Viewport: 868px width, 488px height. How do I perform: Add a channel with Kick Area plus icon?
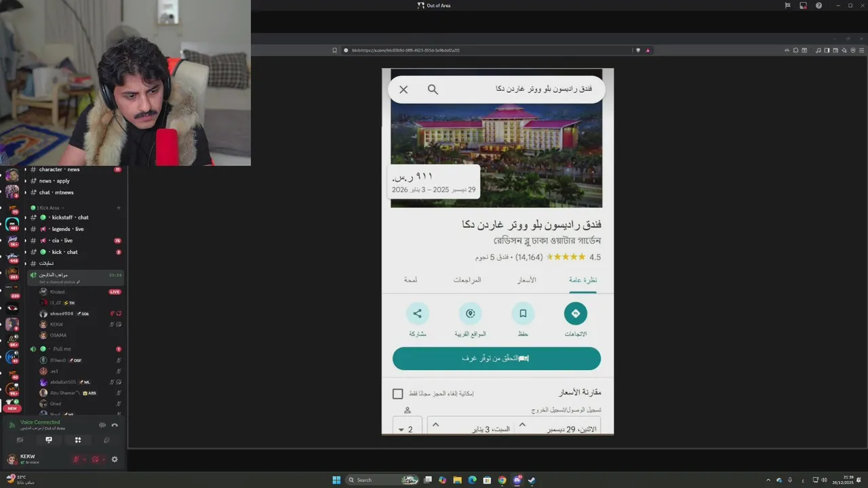(118, 207)
